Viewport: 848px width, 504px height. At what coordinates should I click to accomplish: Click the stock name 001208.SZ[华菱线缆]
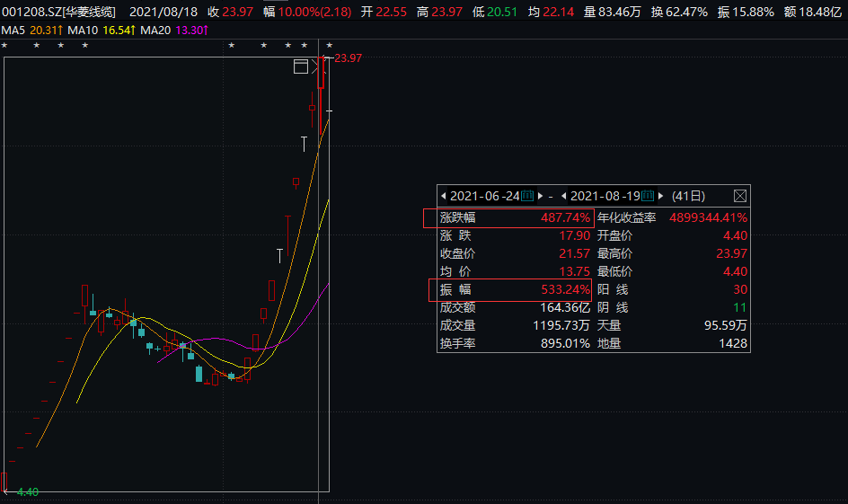click(58, 12)
